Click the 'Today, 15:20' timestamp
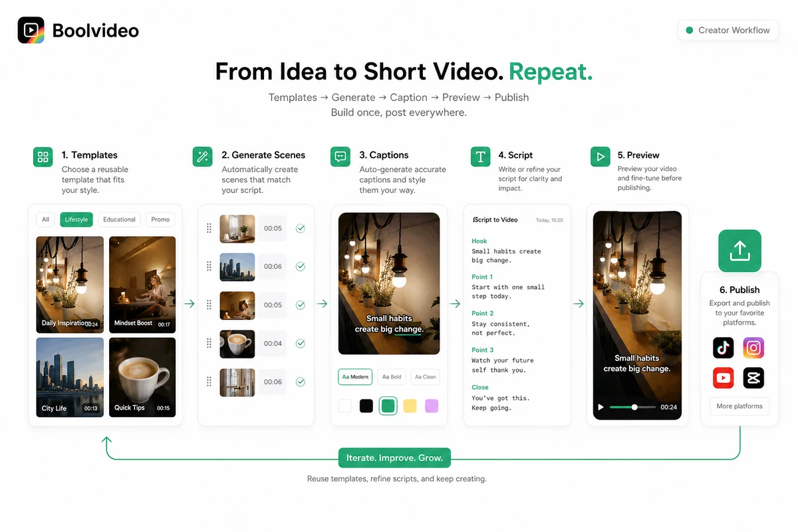This screenshot has width=798, height=532. click(549, 220)
